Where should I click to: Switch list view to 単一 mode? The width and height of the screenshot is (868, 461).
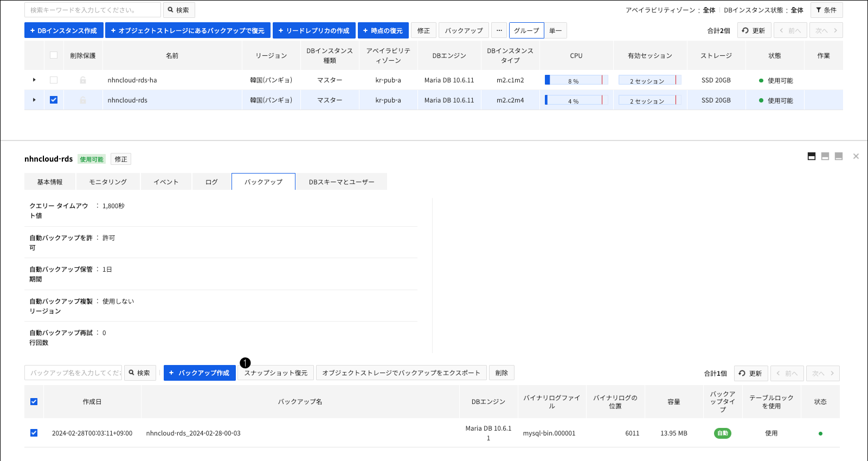[555, 30]
